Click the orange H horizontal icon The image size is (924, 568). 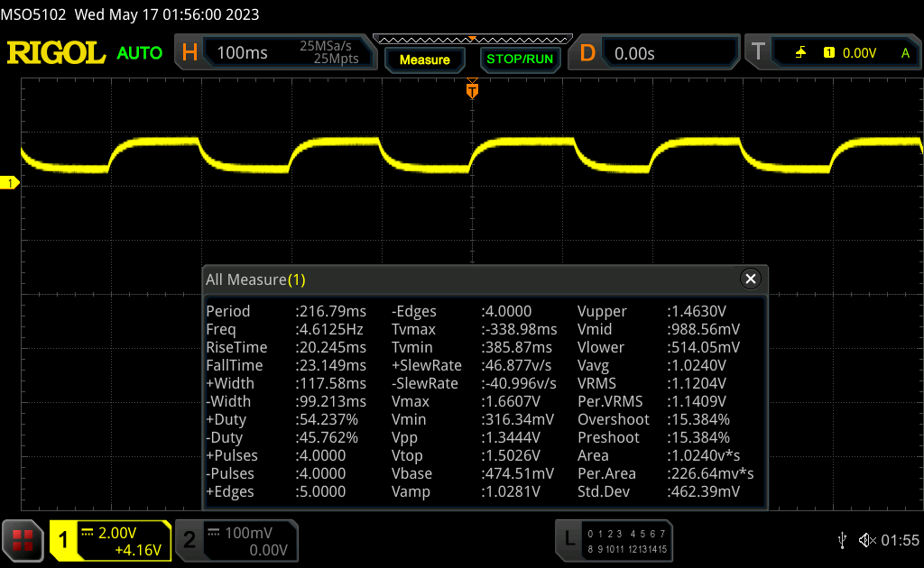tap(189, 53)
